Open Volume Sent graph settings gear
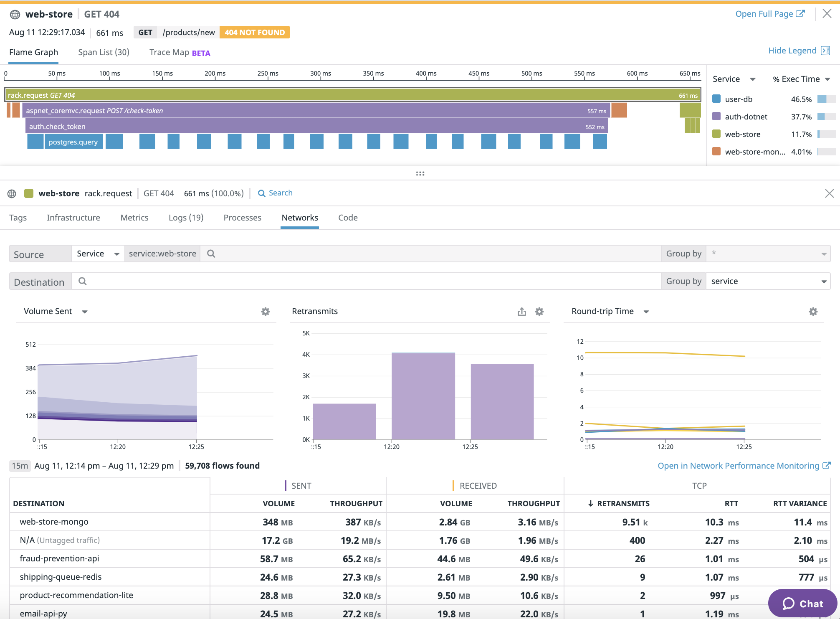 tap(266, 312)
